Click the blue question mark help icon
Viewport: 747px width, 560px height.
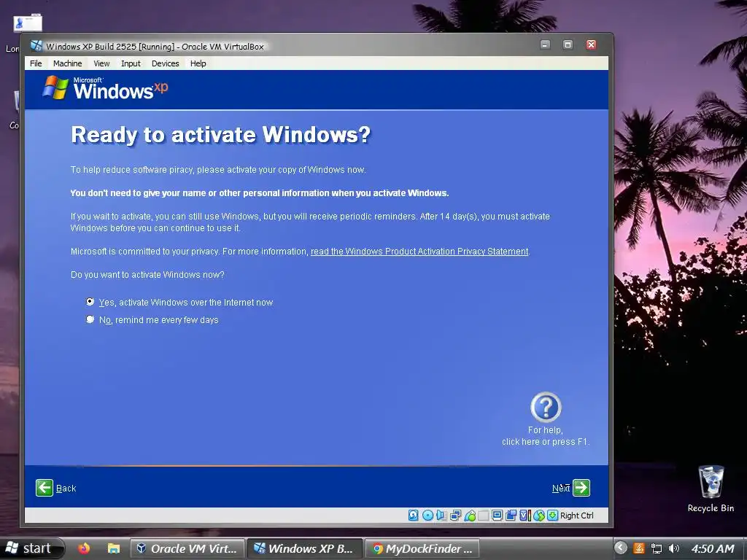click(x=546, y=407)
